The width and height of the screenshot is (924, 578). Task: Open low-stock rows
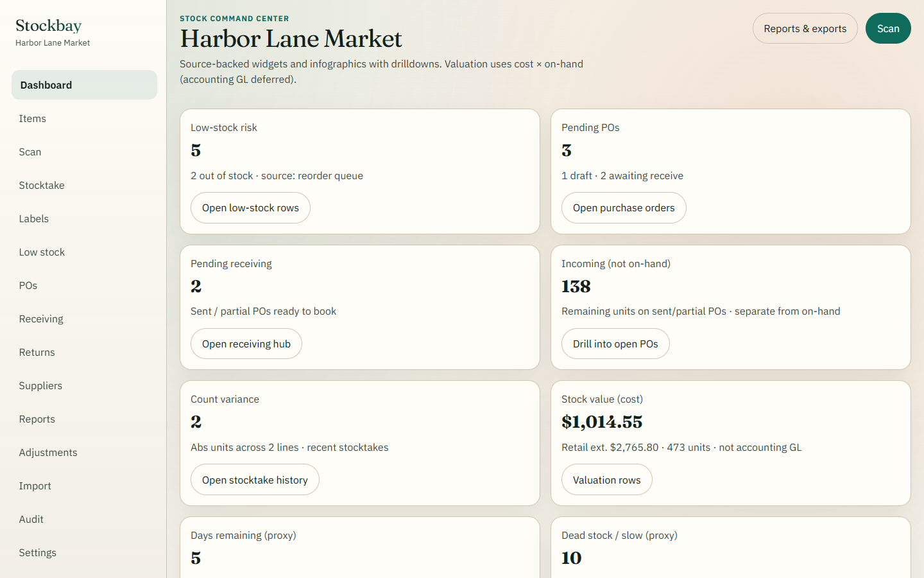(x=250, y=208)
